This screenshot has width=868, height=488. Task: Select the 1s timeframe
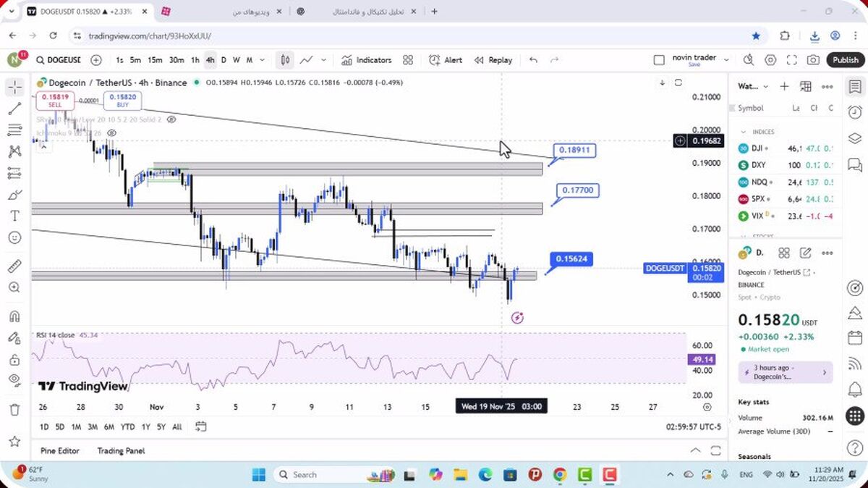coord(119,60)
